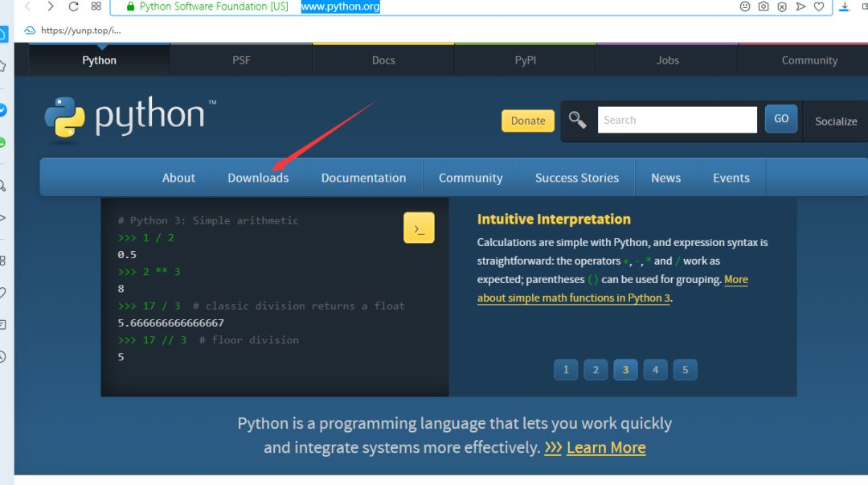
Task: Switch to the Jobs top tab
Action: tap(668, 60)
